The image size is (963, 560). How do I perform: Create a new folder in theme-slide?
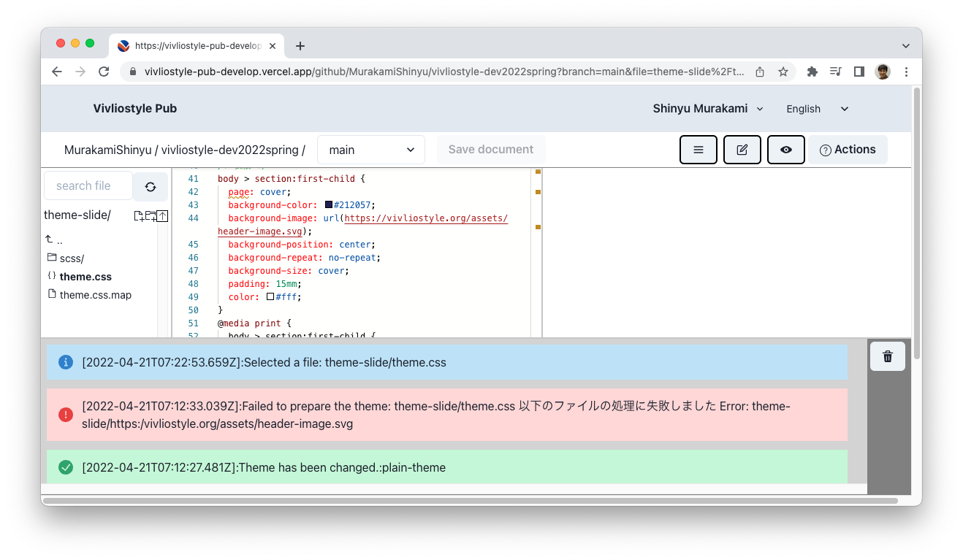150,216
